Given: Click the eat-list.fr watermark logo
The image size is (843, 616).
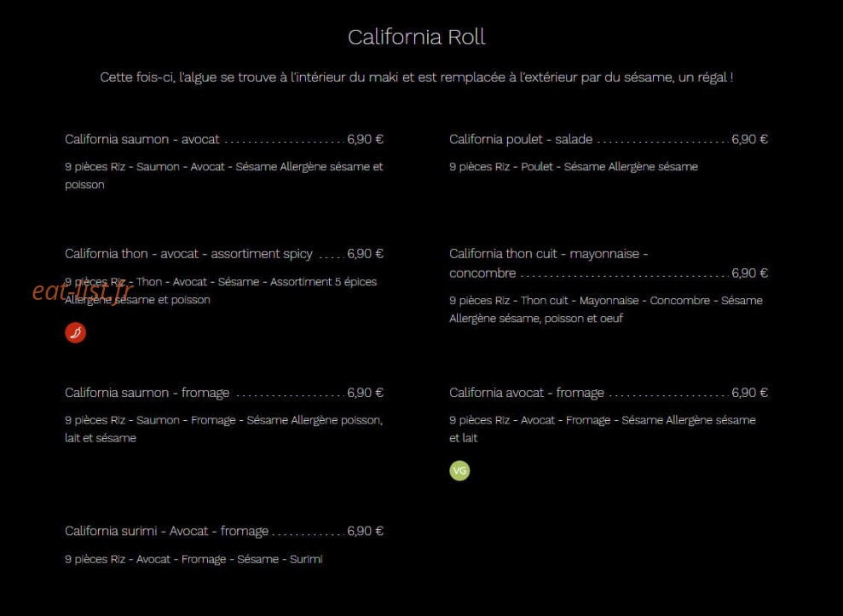Looking at the screenshot, I should pyautogui.click(x=83, y=291).
